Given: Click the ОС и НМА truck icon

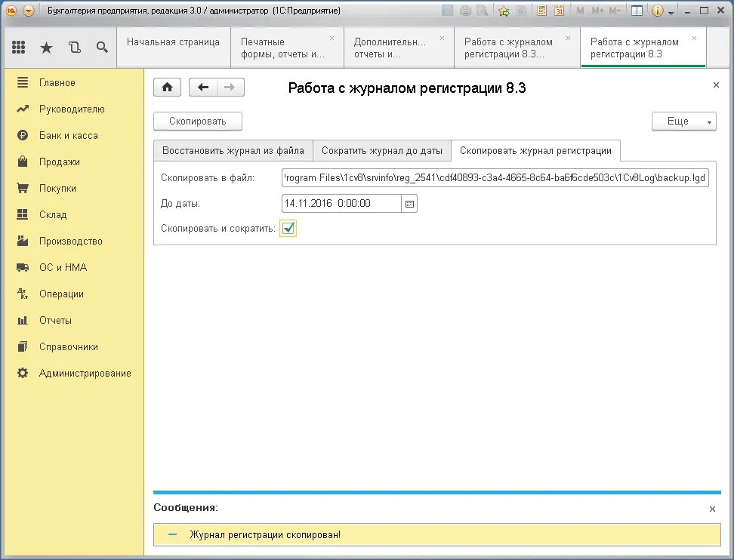Looking at the screenshot, I should [x=23, y=267].
